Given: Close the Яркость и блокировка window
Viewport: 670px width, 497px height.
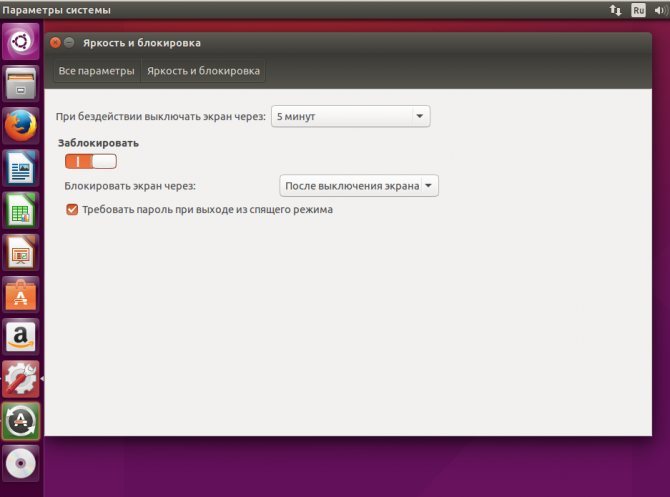Looking at the screenshot, I should [55, 43].
